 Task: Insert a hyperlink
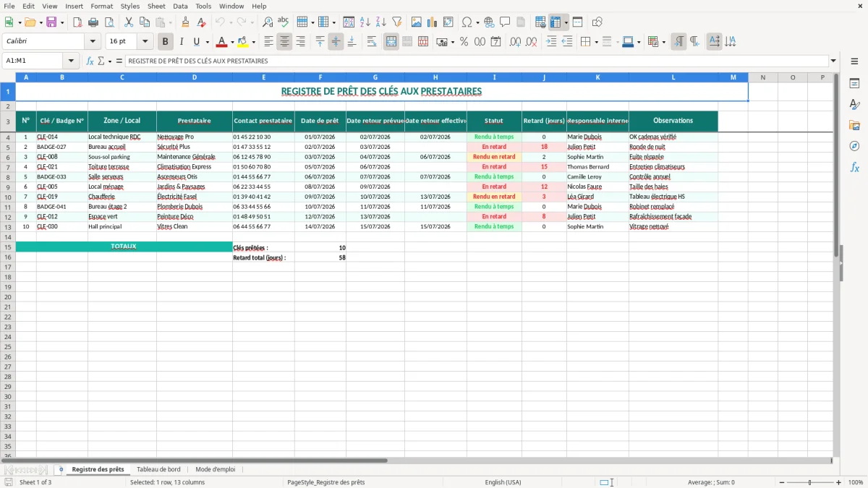pyautogui.click(x=489, y=22)
